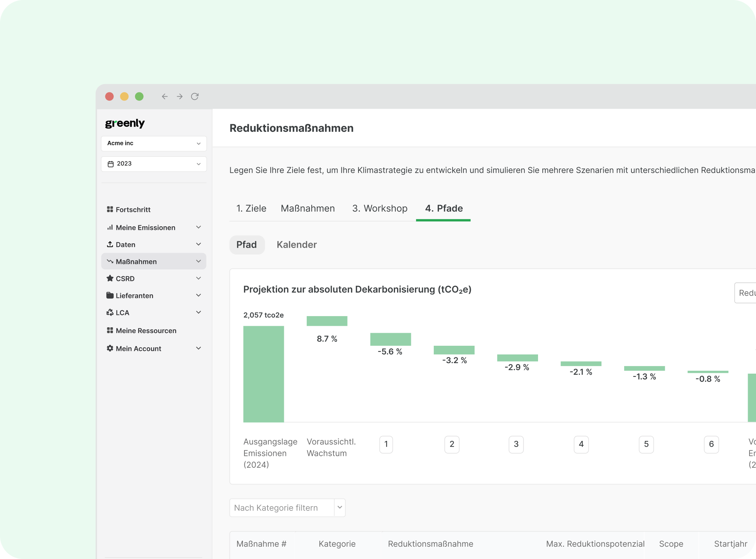Open Meine Ressourcen in sidebar
The height and width of the screenshot is (559, 756).
[146, 331]
